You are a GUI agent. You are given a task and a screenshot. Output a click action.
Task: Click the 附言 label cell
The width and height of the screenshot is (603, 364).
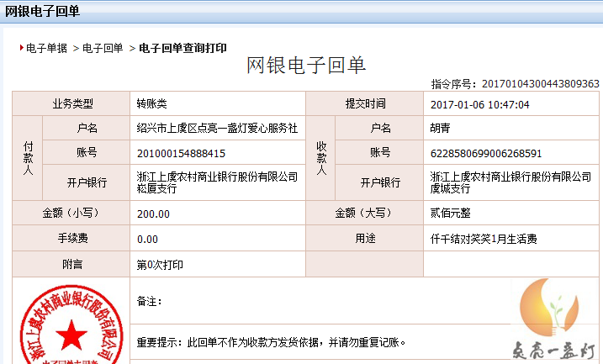[x=71, y=264]
